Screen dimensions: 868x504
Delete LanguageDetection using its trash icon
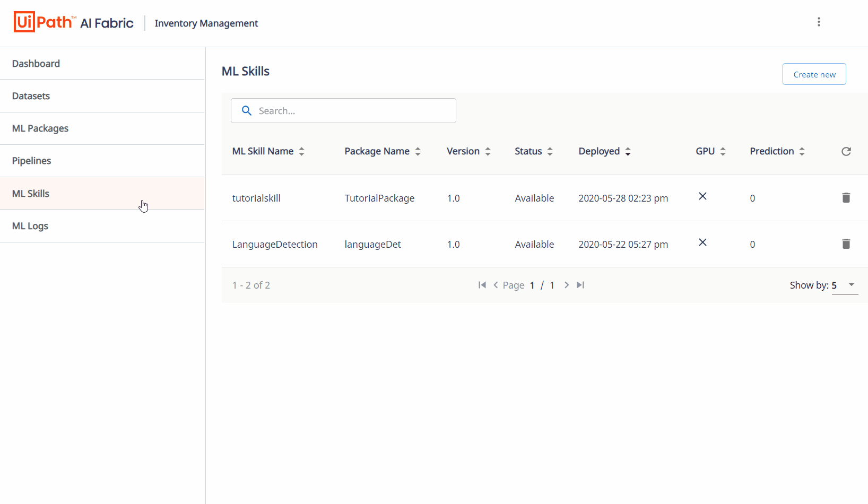tap(846, 244)
